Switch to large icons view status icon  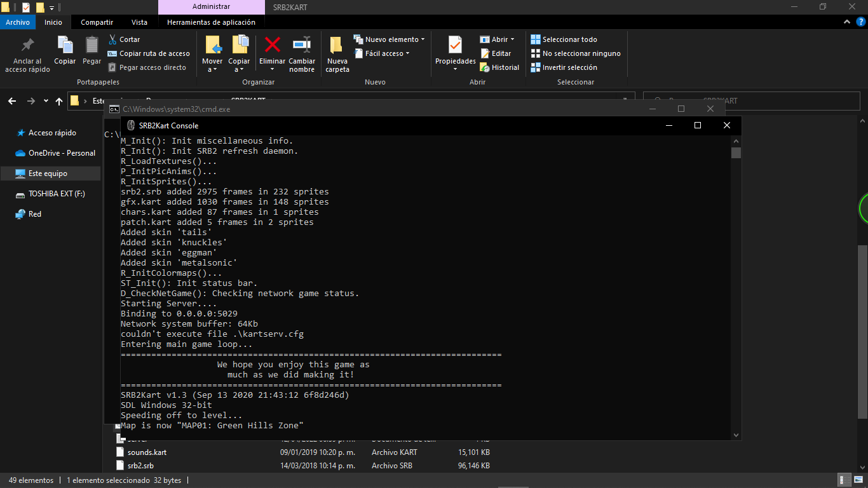coord(858,480)
